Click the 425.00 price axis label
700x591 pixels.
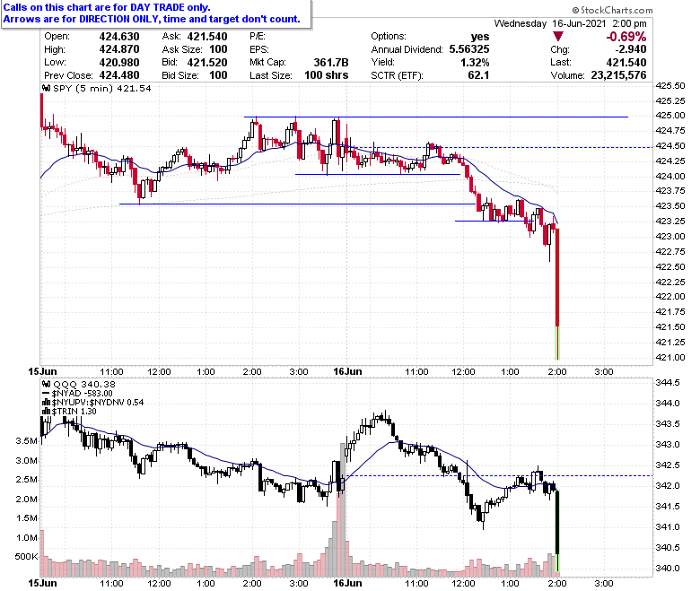click(x=670, y=116)
